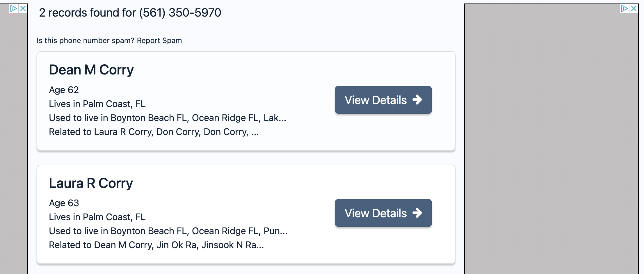The height and width of the screenshot is (274, 644).
Task: Click the arrow icon in Laura's View Details
Action: 417,213
